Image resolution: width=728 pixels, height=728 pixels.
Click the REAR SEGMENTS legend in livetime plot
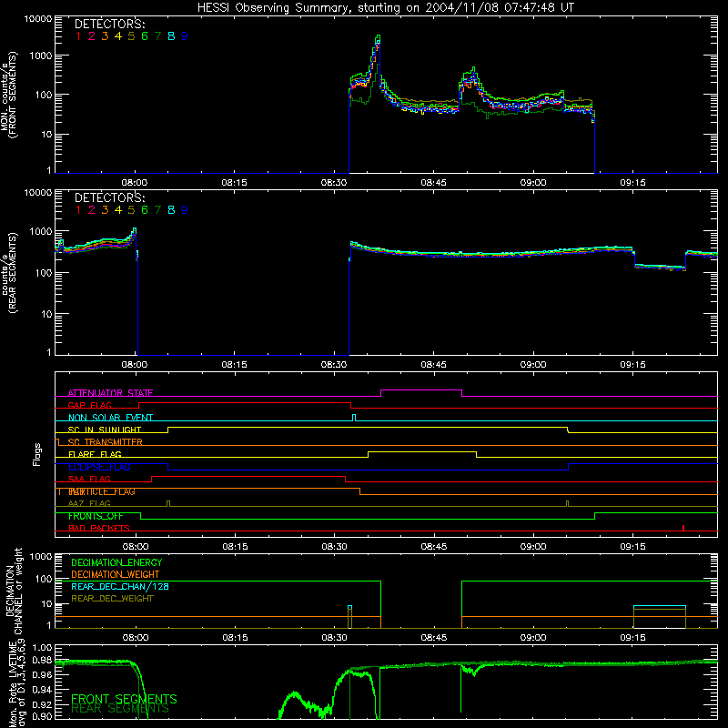pyautogui.click(x=120, y=709)
